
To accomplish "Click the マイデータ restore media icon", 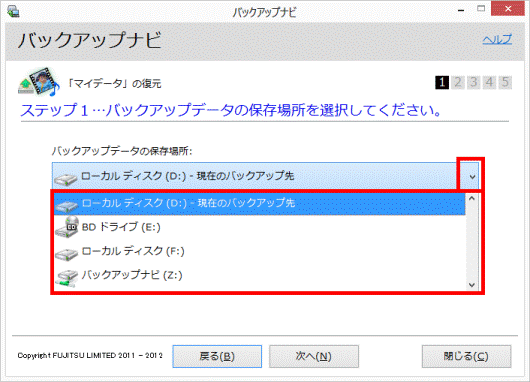I will [39, 82].
